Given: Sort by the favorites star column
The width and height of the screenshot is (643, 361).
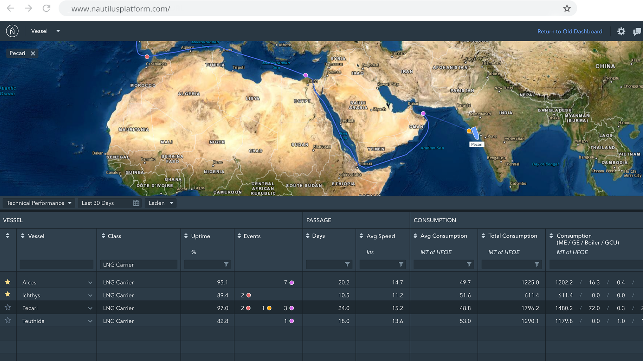Looking at the screenshot, I should pos(7,235).
